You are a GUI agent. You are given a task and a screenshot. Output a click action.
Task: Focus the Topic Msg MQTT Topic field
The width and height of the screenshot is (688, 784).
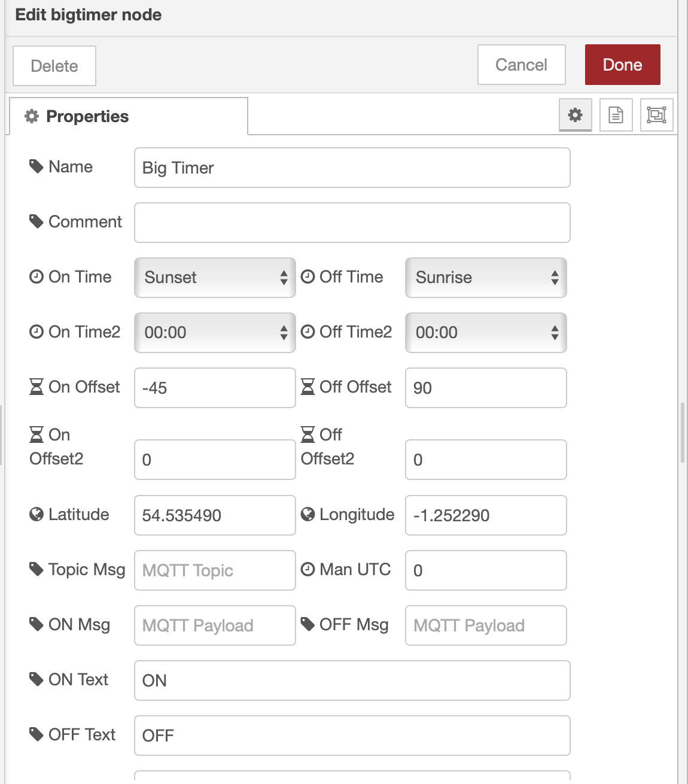[215, 570]
